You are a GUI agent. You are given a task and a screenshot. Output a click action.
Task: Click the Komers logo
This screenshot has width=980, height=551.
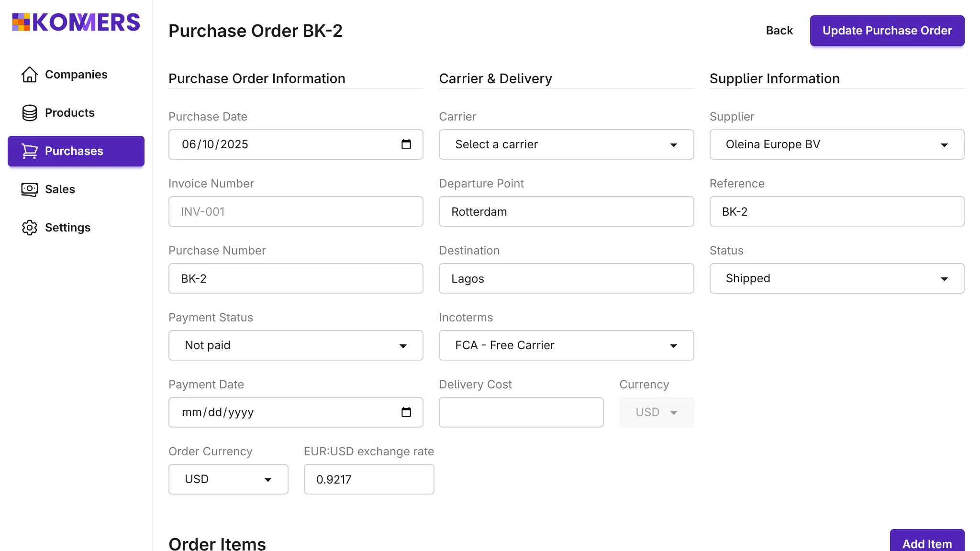[76, 22]
